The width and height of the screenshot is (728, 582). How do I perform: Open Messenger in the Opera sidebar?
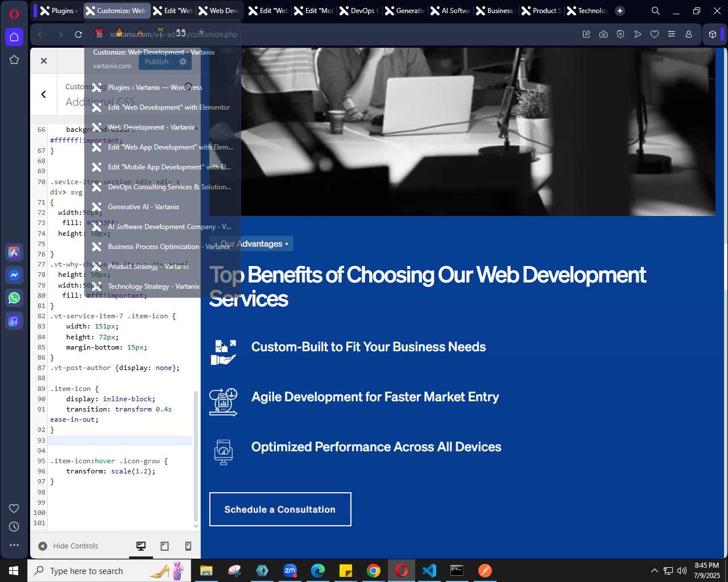click(14, 275)
